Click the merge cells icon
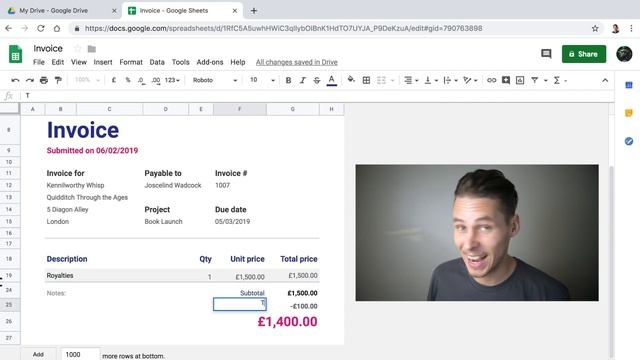 [x=381, y=80]
